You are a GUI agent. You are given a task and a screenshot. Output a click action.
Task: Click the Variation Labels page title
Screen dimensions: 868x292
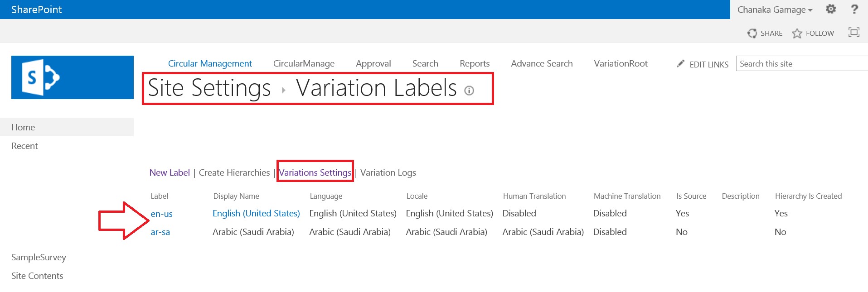coord(376,88)
